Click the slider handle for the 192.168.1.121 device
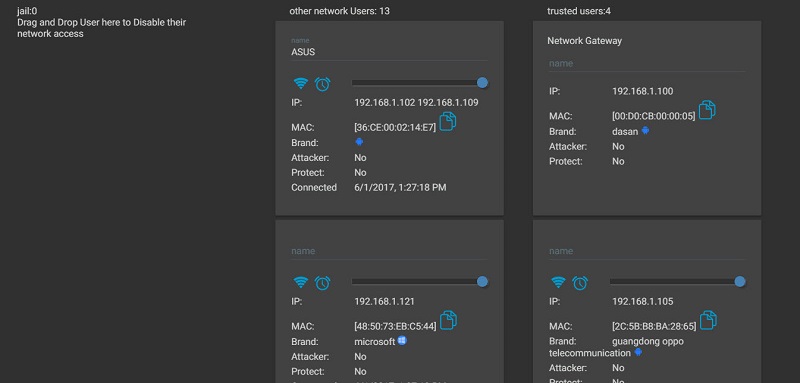The image size is (800, 383). tap(482, 282)
